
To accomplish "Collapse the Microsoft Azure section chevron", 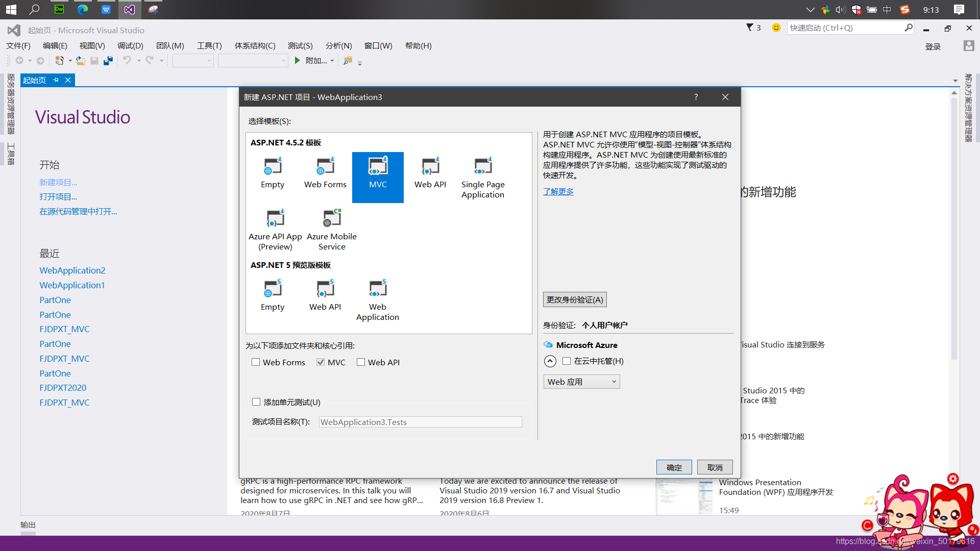I will click(550, 361).
